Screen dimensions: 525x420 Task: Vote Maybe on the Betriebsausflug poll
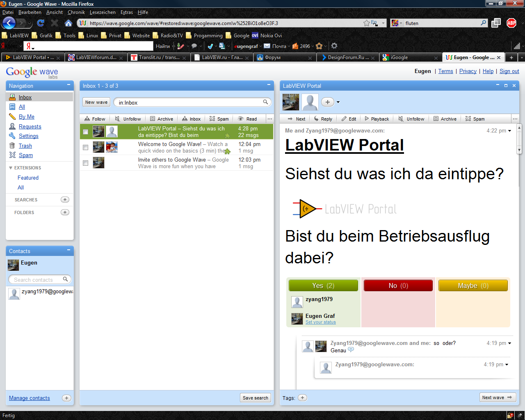pos(473,285)
